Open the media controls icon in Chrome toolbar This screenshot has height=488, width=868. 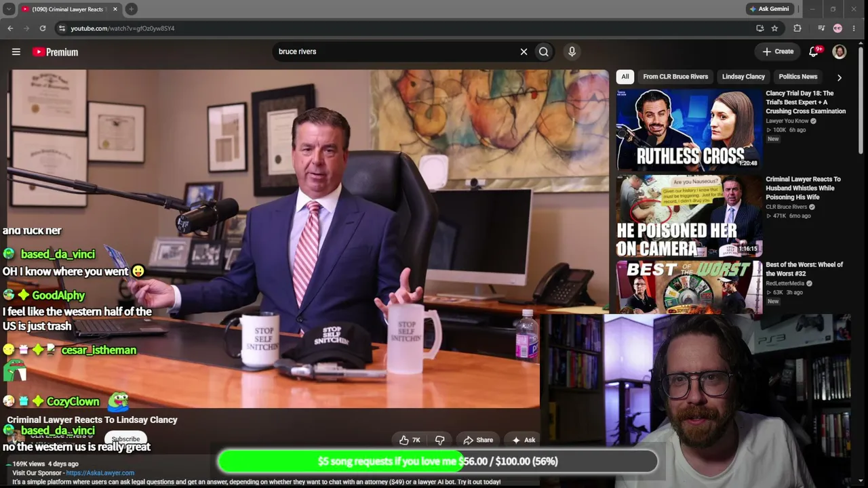coord(821,28)
